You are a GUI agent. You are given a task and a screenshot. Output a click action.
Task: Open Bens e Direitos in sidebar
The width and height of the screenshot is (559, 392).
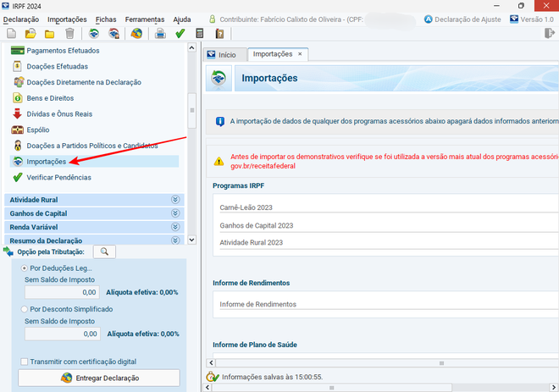(50, 98)
